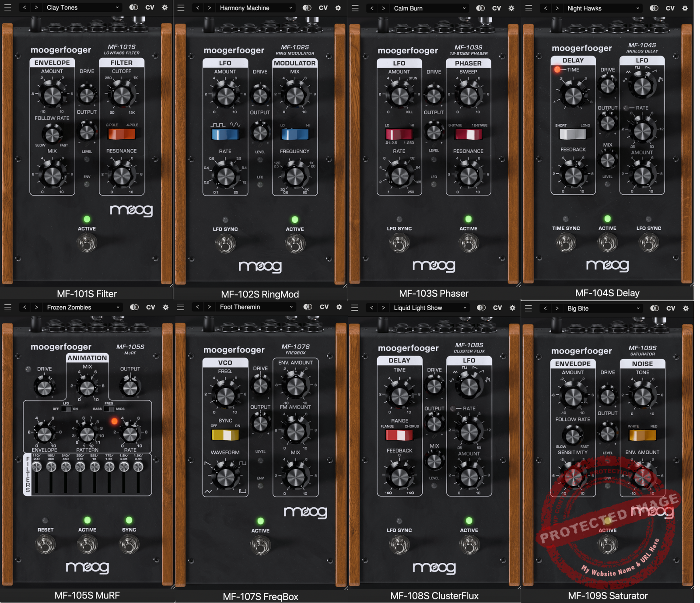The width and height of the screenshot is (700, 603).
Task: Toggle LFO SYNC footswitch on MF-108S ClusterFlux
Action: pos(399,545)
